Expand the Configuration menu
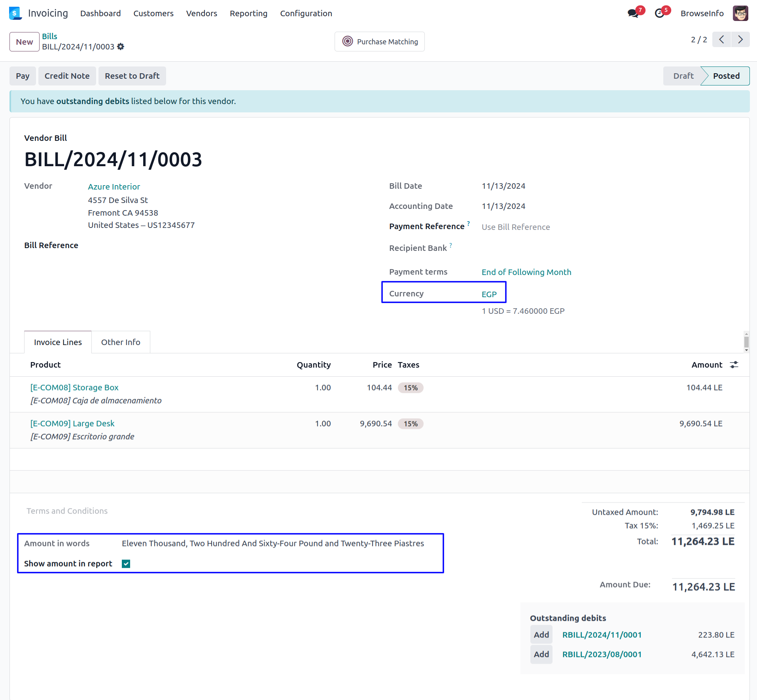 306,13
